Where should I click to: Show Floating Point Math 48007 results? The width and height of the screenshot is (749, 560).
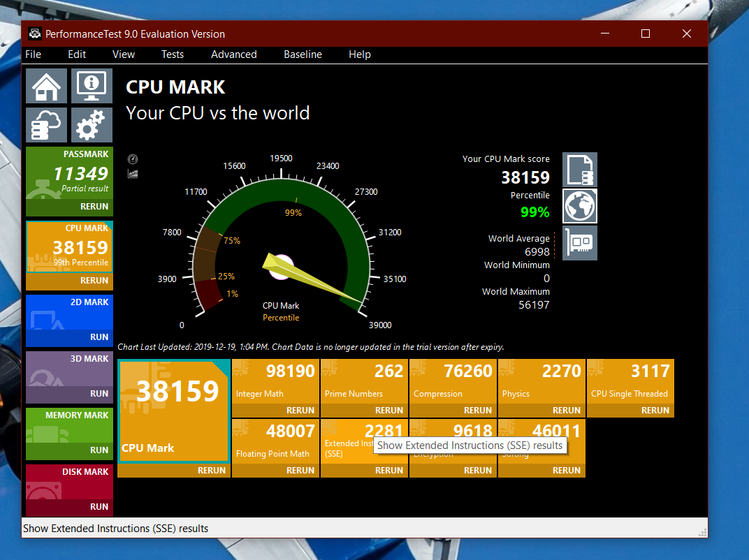pyautogui.click(x=275, y=441)
